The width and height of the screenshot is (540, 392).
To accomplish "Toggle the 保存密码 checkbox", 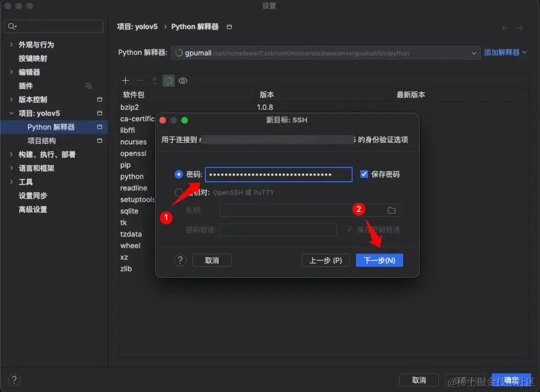I will click(x=364, y=174).
